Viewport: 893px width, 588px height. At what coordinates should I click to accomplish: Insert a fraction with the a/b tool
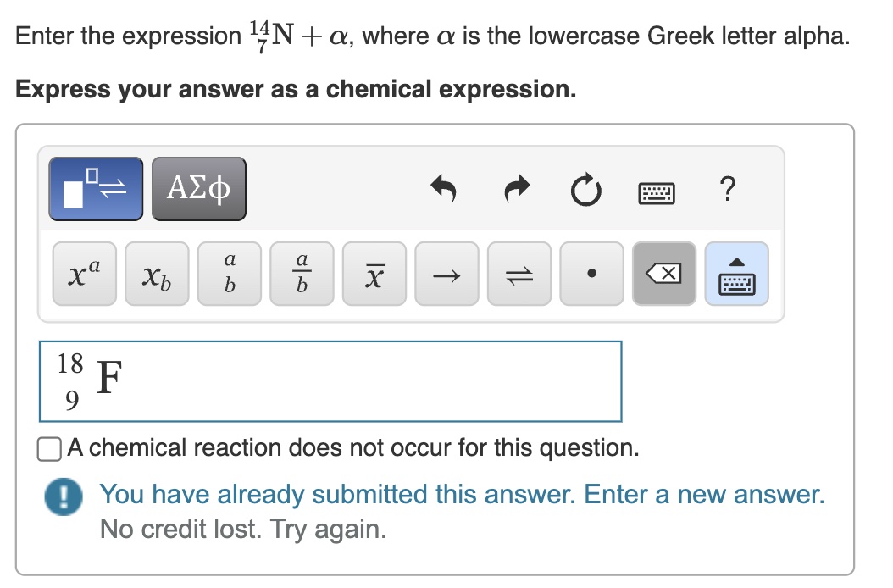point(301,273)
